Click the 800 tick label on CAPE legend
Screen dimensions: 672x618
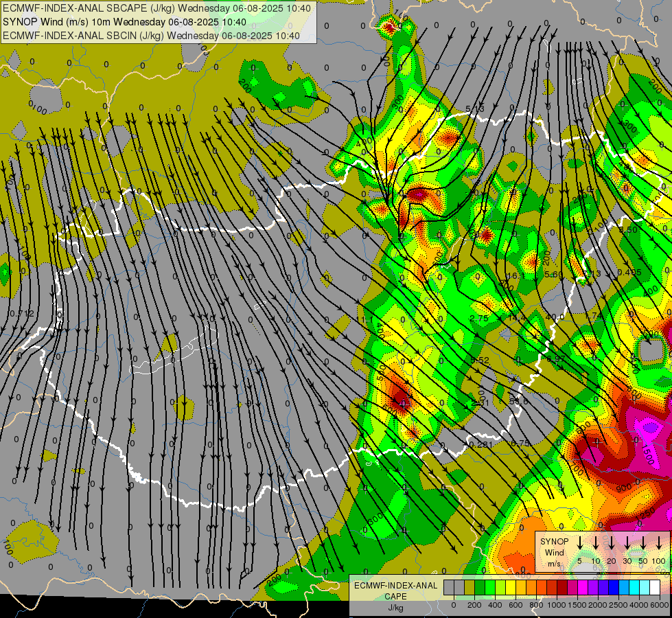pos(536,605)
